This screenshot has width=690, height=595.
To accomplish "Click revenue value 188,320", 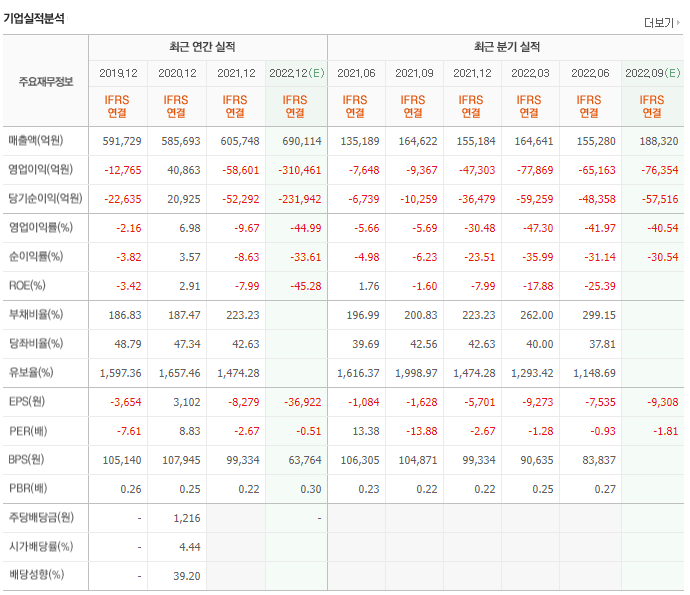I will coord(659,141).
